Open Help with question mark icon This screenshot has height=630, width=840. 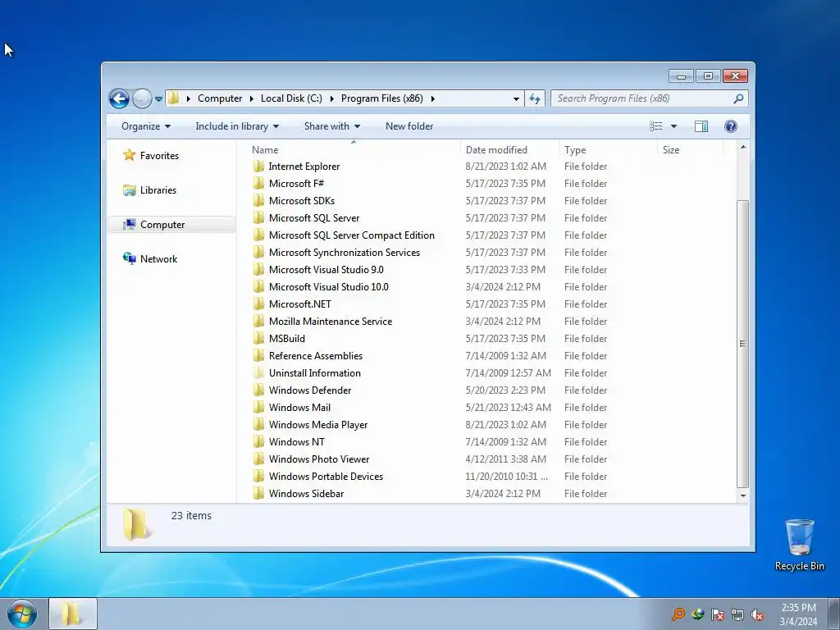(x=731, y=126)
